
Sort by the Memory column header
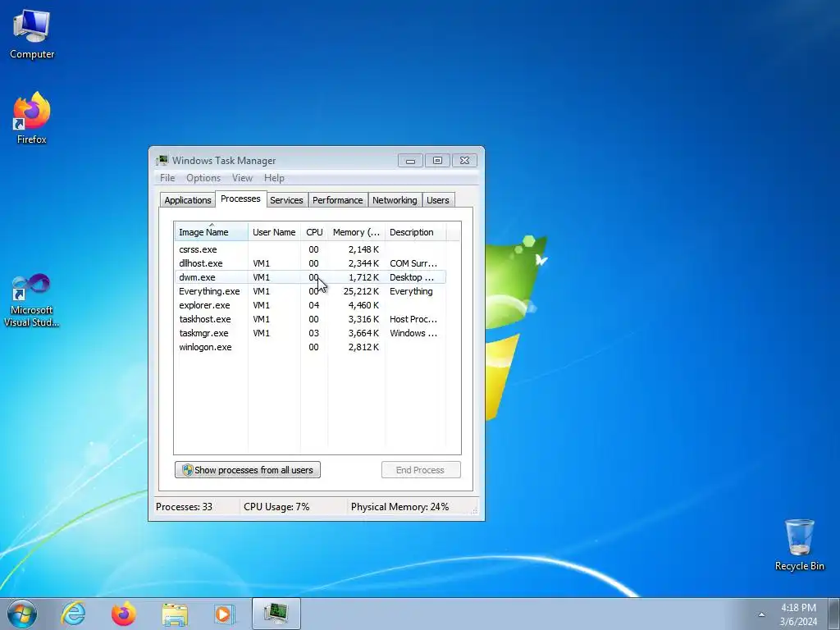356,232
